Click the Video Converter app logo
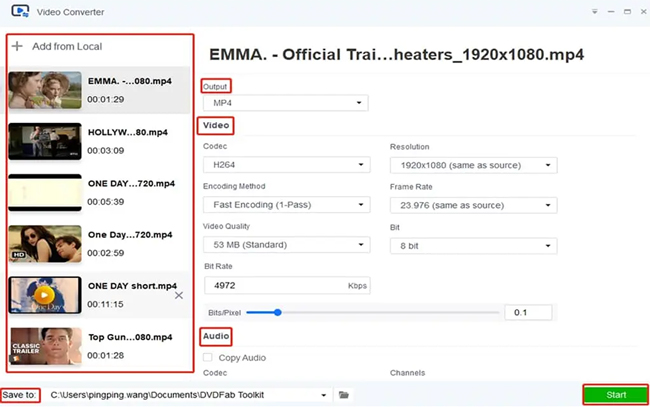Image resolution: width=650 pixels, height=407 pixels. [x=19, y=11]
